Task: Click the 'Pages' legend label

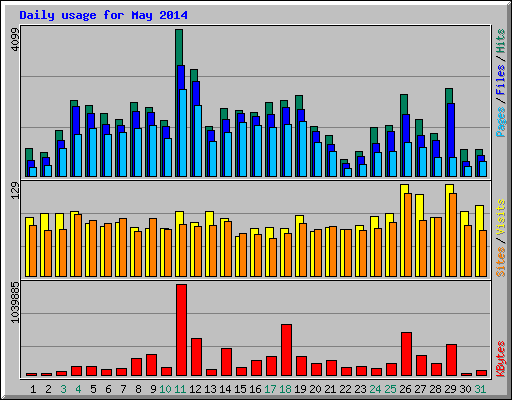Action: click(501, 122)
